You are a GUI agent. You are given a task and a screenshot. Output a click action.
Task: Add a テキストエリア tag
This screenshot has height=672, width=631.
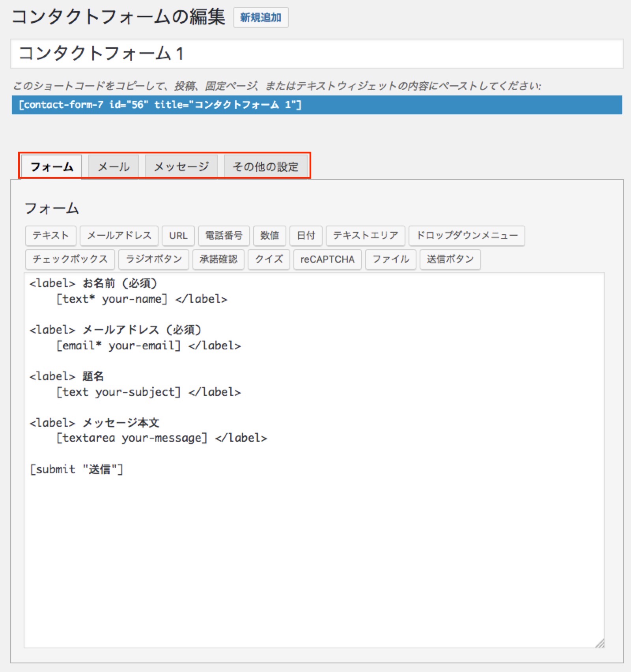tap(366, 236)
